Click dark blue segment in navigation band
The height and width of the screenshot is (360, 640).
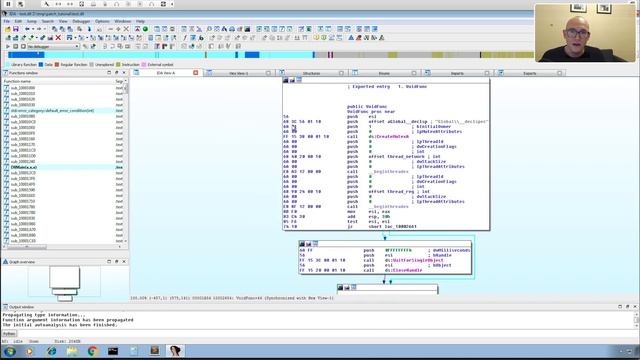coord(26,55)
